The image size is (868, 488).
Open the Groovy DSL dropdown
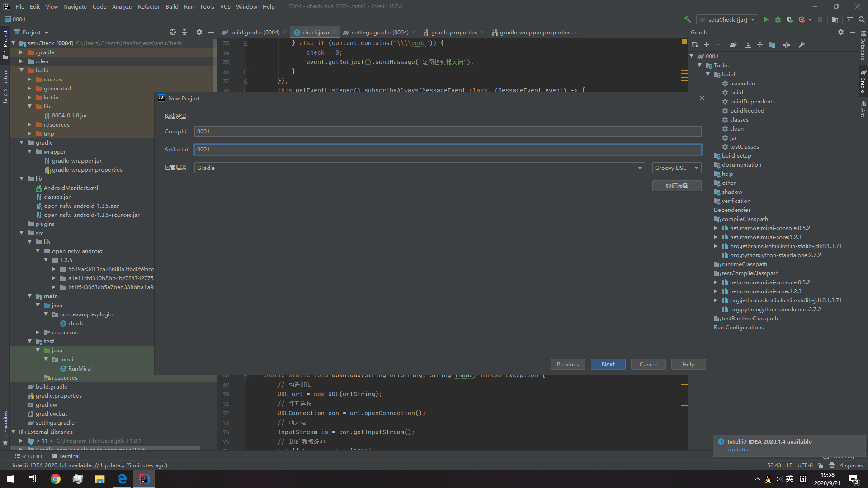[x=677, y=168]
